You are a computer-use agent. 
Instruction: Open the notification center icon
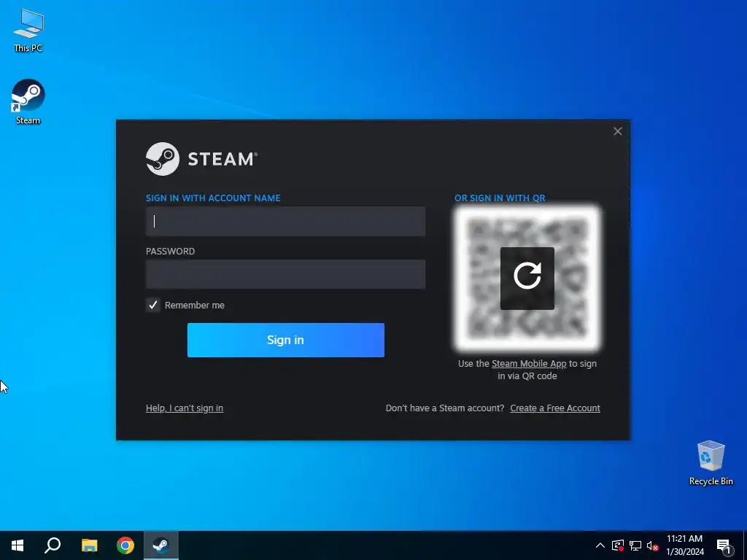(x=724, y=545)
